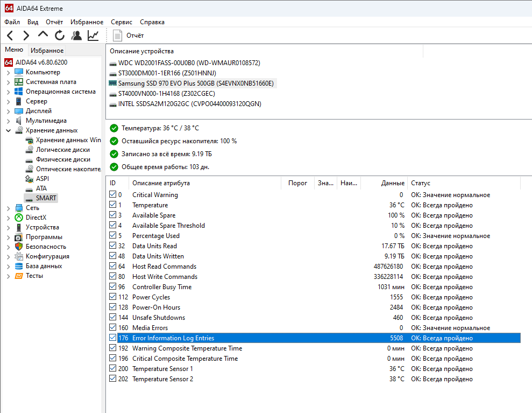Sort by the Порог column header

(x=297, y=183)
